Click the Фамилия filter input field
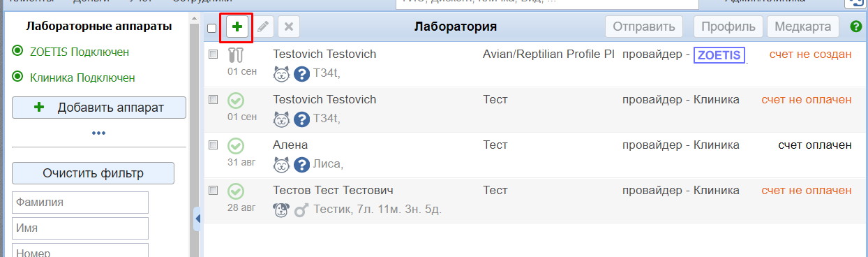 coord(80,203)
